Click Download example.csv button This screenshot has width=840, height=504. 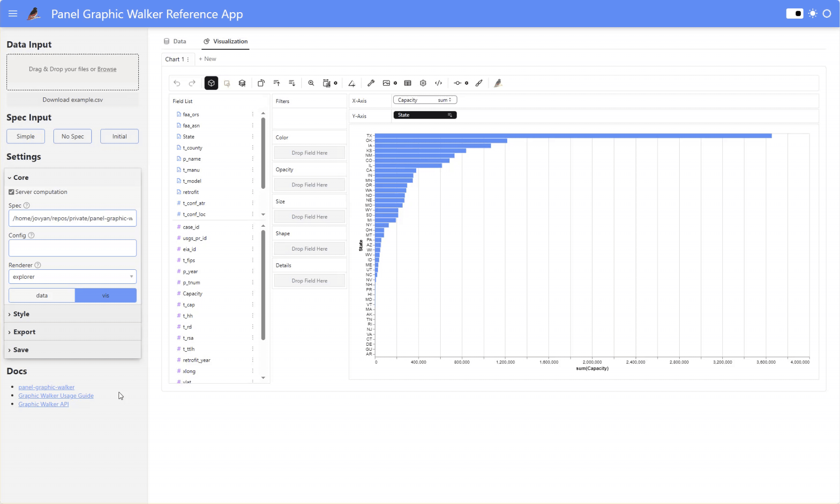73,100
